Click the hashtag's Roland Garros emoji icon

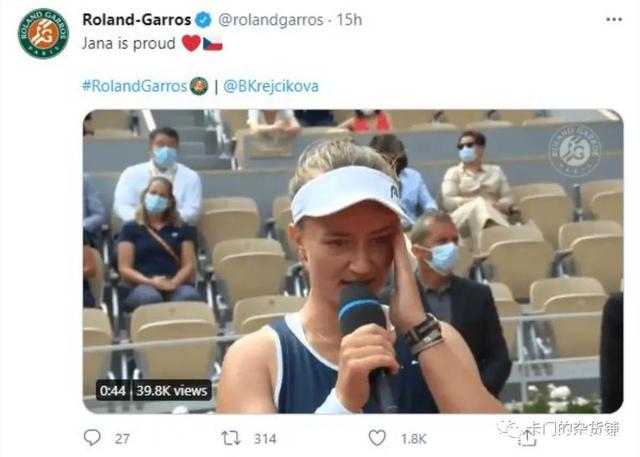pos(199,86)
